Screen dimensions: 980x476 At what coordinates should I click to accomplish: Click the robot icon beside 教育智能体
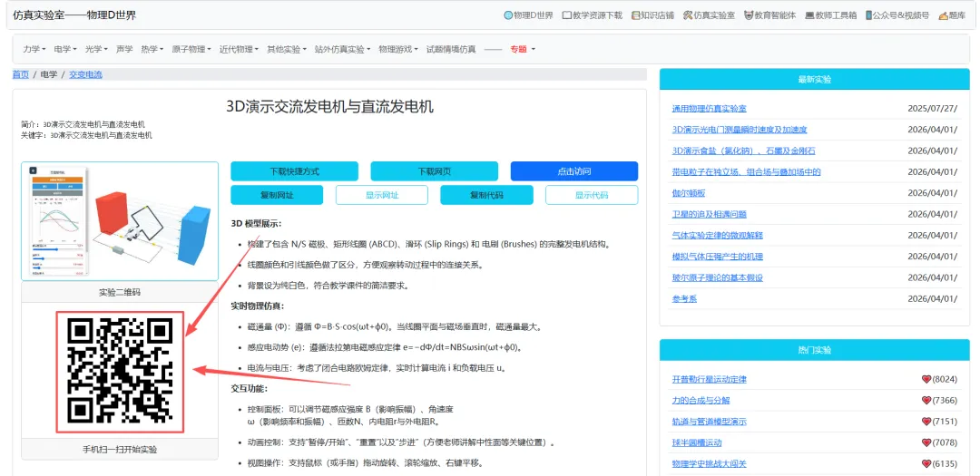pos(748,15)
